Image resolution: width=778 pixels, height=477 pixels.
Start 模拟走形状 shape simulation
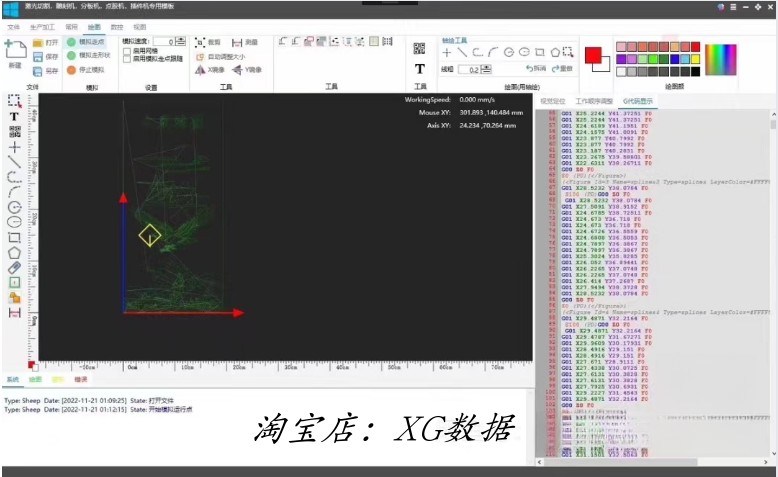coord(88,56)
